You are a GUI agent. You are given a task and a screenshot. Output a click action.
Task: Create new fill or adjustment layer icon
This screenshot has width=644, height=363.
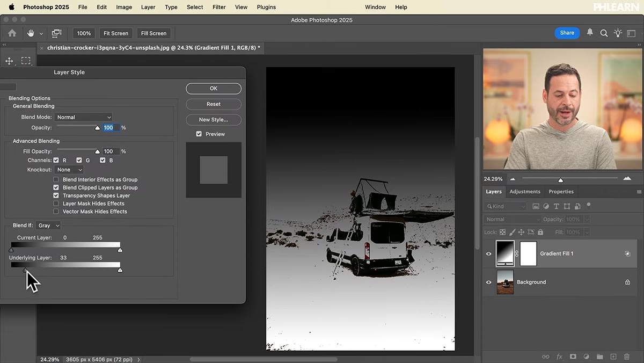(x=587, y=357)
